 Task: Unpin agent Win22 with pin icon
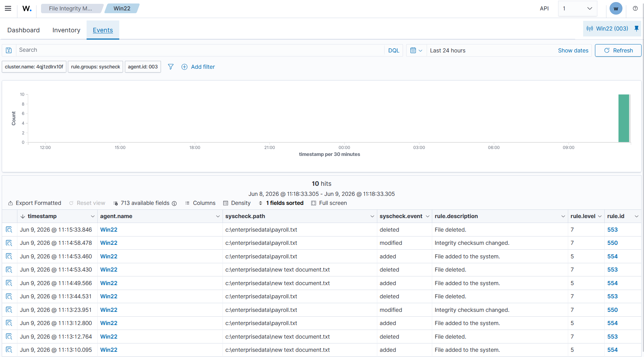636,28
